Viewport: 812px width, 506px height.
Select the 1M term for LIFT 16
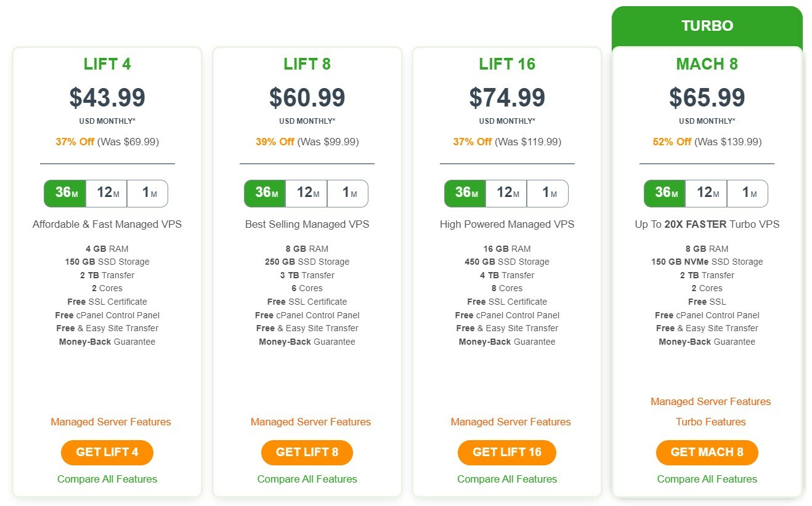click(547, 193)
